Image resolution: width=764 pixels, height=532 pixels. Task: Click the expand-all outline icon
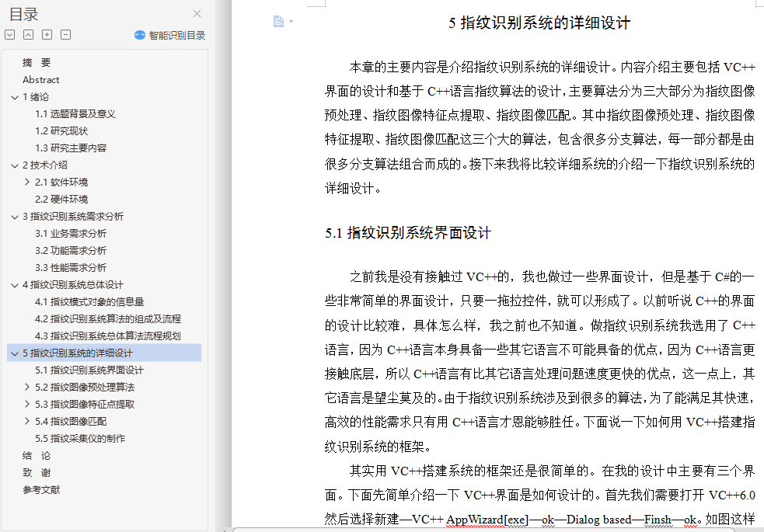click(10, 34)
